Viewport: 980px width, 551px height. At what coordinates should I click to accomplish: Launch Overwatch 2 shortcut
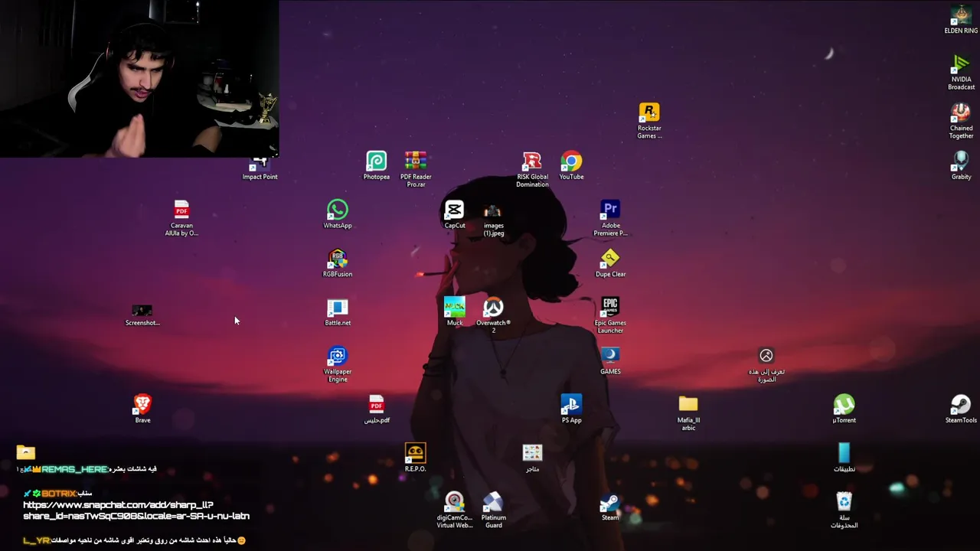coord(493,315)
